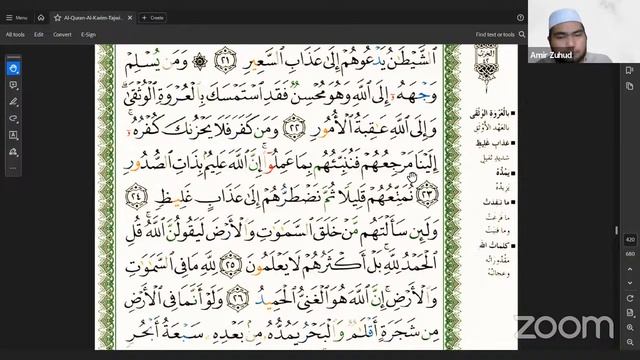Viewport: 640px width, 360px height.
Task: Open the bookmarks panel icon
Action: (x=629, y=71)
